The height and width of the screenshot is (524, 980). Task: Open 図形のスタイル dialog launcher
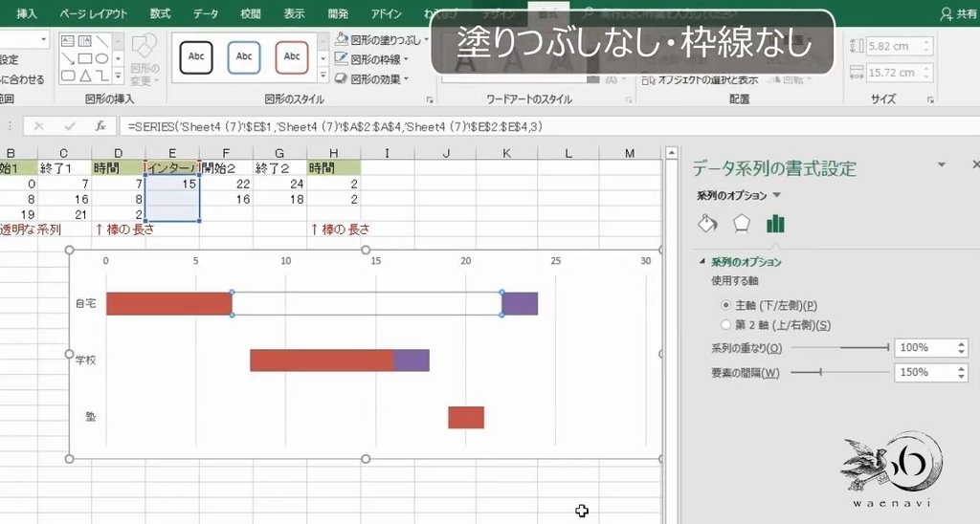(x=430, y=100)
